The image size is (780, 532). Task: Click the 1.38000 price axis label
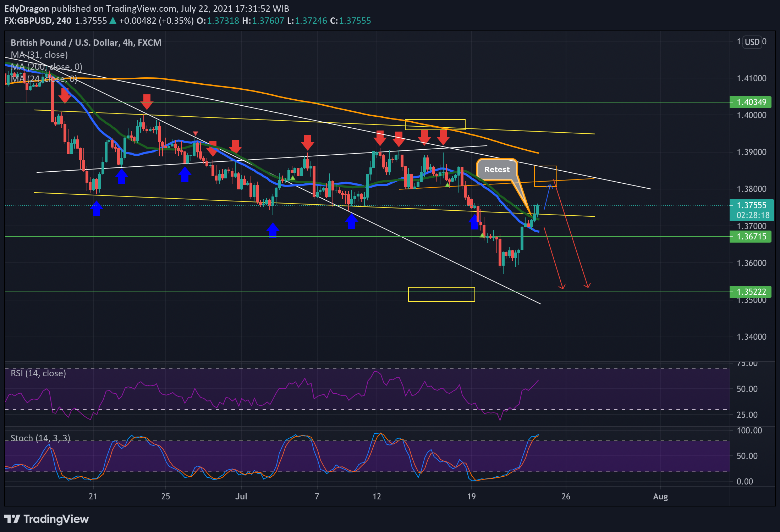752,189
